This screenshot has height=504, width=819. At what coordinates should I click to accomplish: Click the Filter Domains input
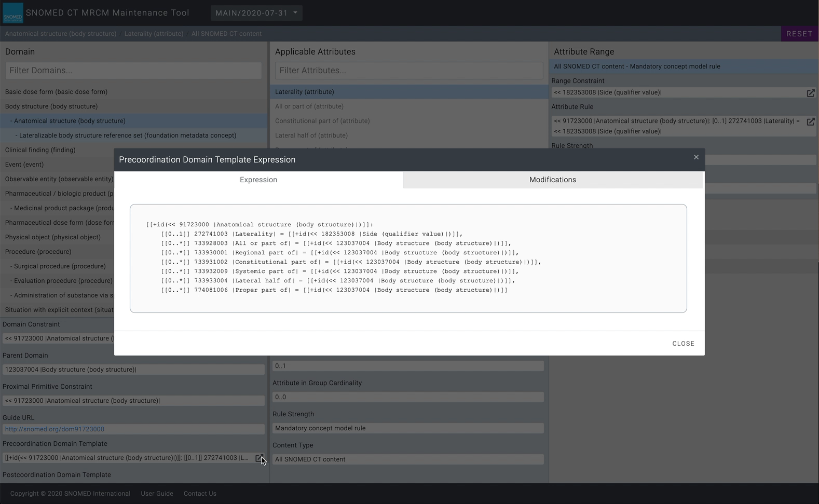(x=133, y=71)
